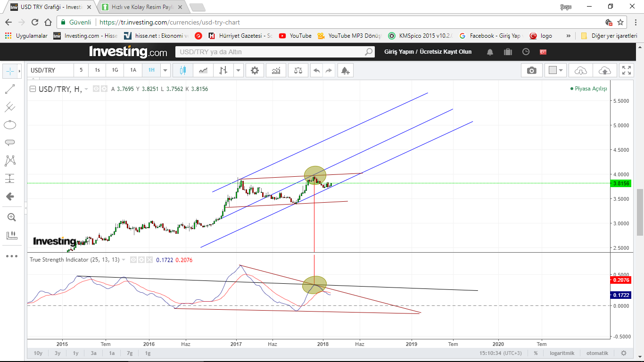Image resolution: width=644 pixels, height=362 pixels.
Task: Select the 1H weekly interval
Action: coord(151,70)
